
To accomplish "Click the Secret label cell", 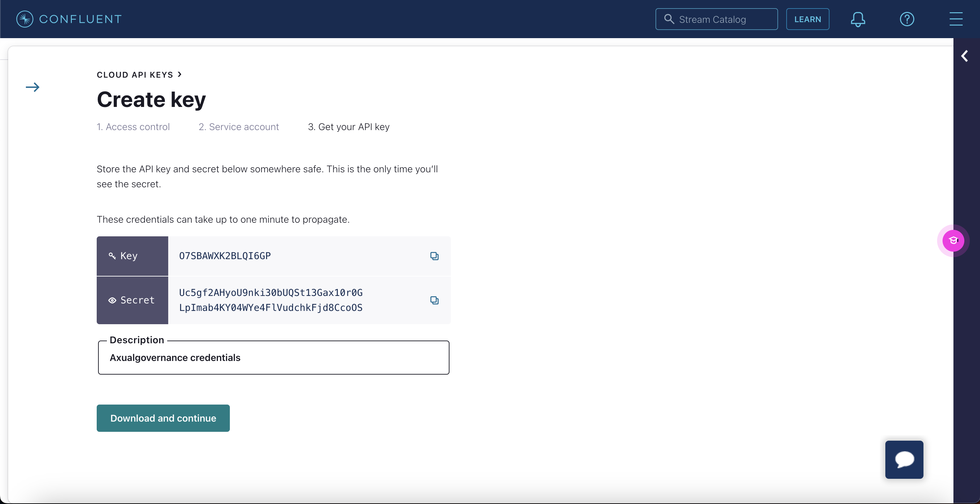I will pos(132,300).
